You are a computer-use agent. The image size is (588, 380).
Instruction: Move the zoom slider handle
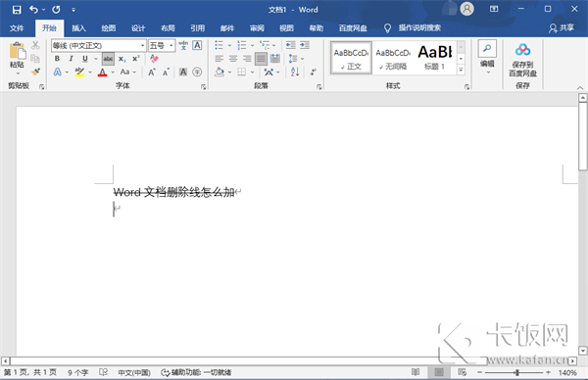coord(517,372)
